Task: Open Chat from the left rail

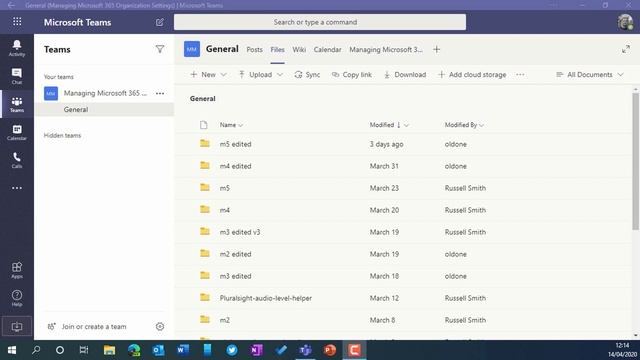Action: pyautogui.click(x=17, y=76)
